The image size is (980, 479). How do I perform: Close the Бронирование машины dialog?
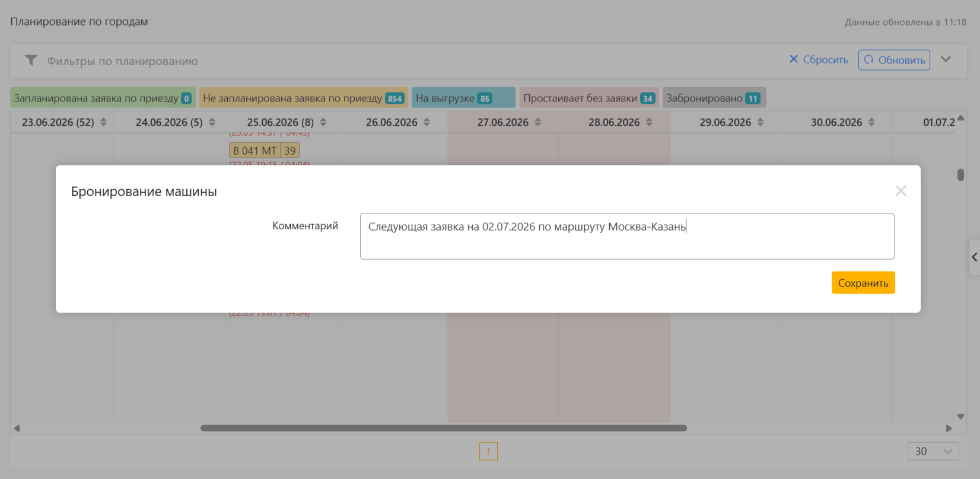[901, 191]
